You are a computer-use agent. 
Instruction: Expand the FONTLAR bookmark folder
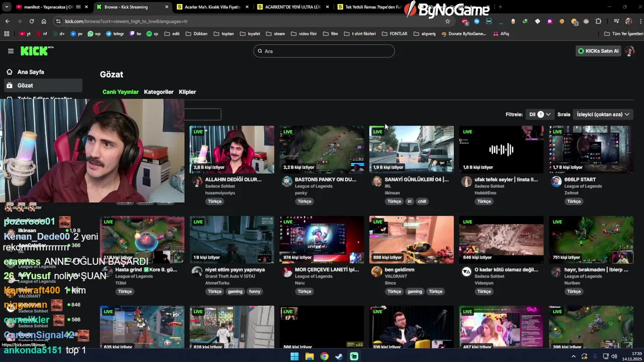[x=394, y=34]
